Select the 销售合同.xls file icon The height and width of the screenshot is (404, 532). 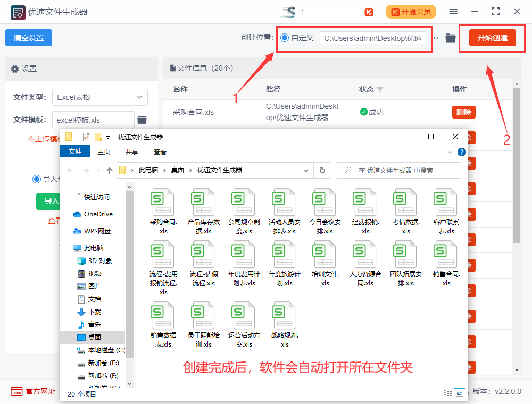click(446, 254)
